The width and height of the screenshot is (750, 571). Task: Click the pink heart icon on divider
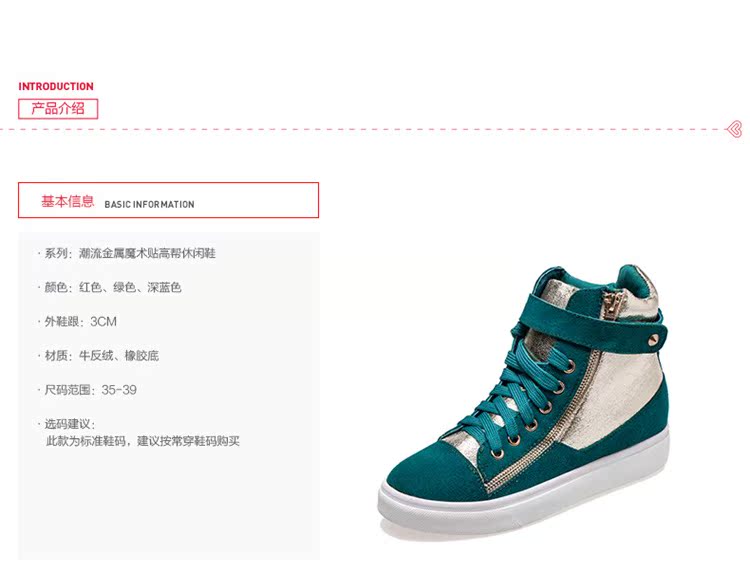click(x=734, y=129)
